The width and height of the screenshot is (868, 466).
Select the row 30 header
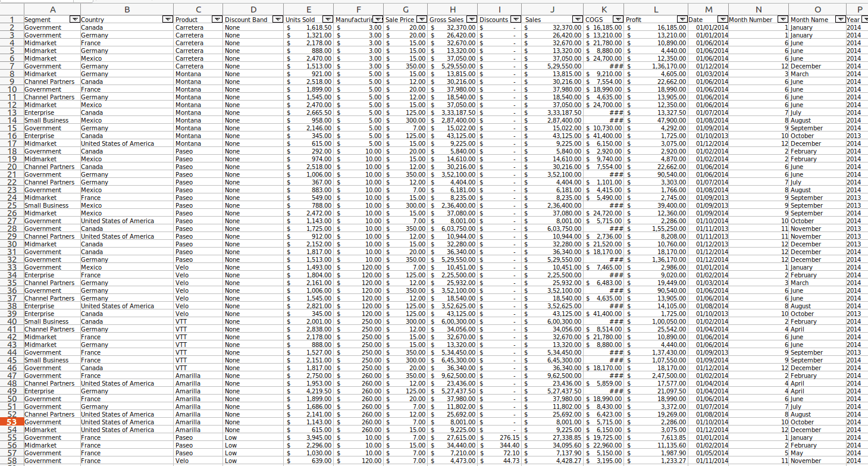[x=11, y=244]
